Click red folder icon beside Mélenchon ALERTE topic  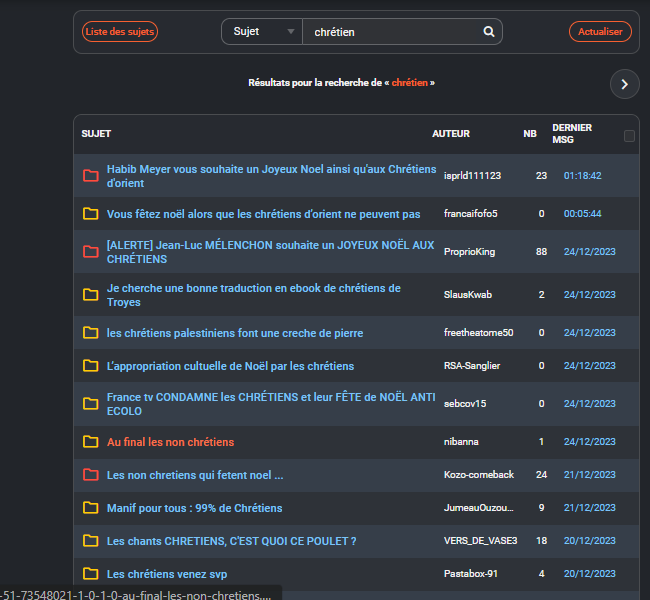point(91,252)
